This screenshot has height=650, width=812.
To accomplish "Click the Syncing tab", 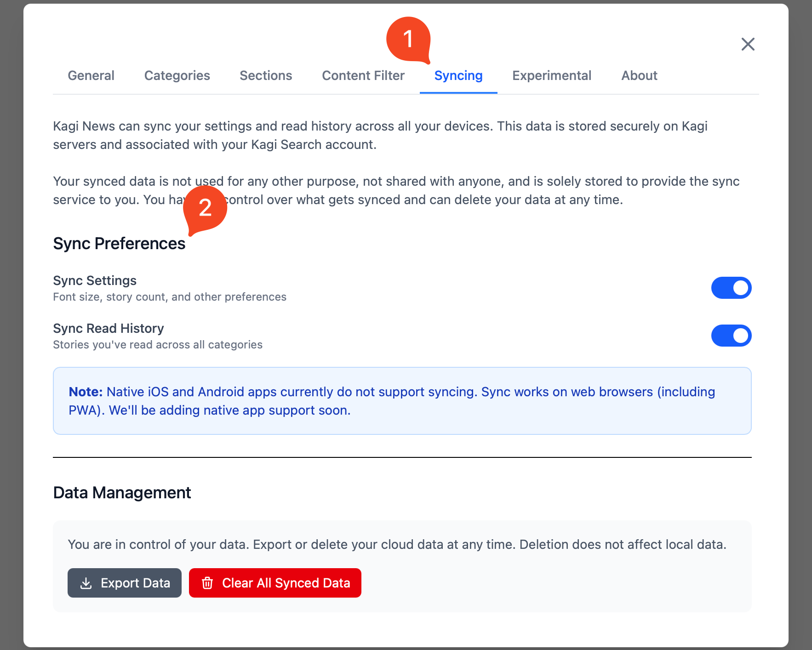I will coord(458,75).
